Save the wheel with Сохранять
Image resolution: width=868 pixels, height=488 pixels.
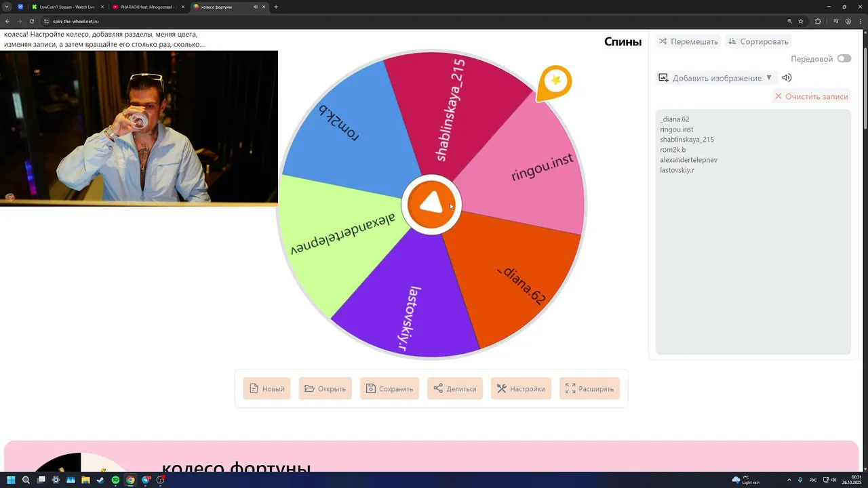(x=389, y=388)
